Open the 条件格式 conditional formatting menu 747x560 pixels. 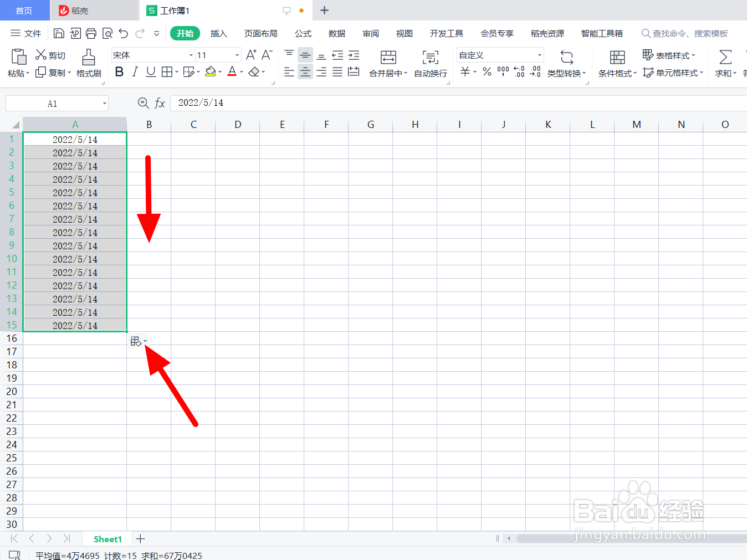(617, 64)
